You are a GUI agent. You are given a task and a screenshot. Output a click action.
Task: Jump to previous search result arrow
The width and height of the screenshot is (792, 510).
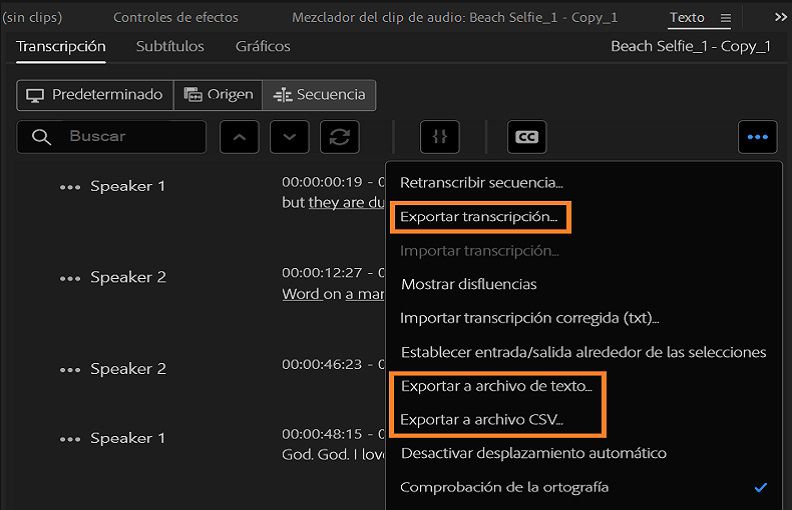click(x=239, y=137)
